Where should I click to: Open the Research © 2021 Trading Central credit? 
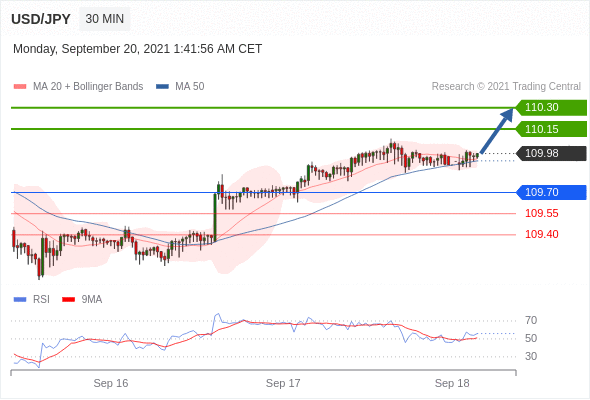(506, 87)
